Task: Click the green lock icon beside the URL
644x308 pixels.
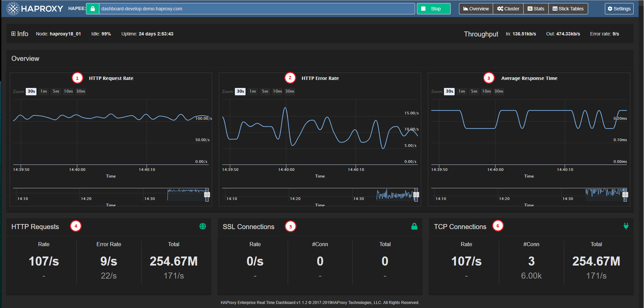Action: 93,9
